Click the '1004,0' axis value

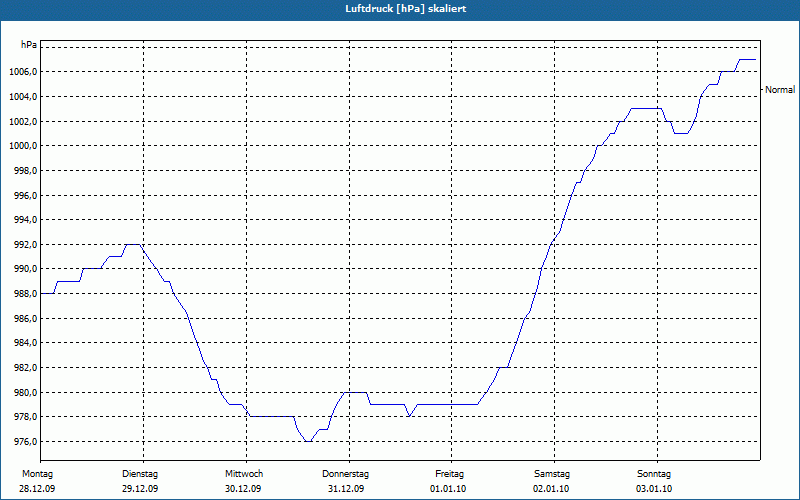click(23, 96)
